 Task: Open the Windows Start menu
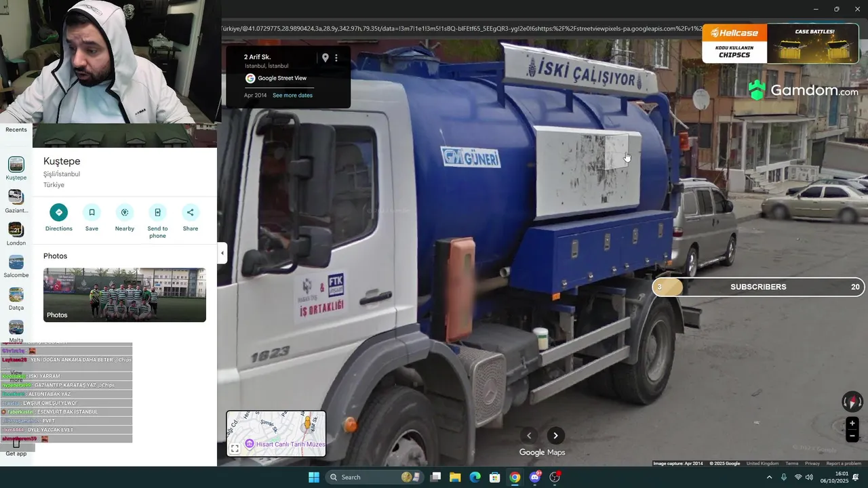click(x=314, y=477)
